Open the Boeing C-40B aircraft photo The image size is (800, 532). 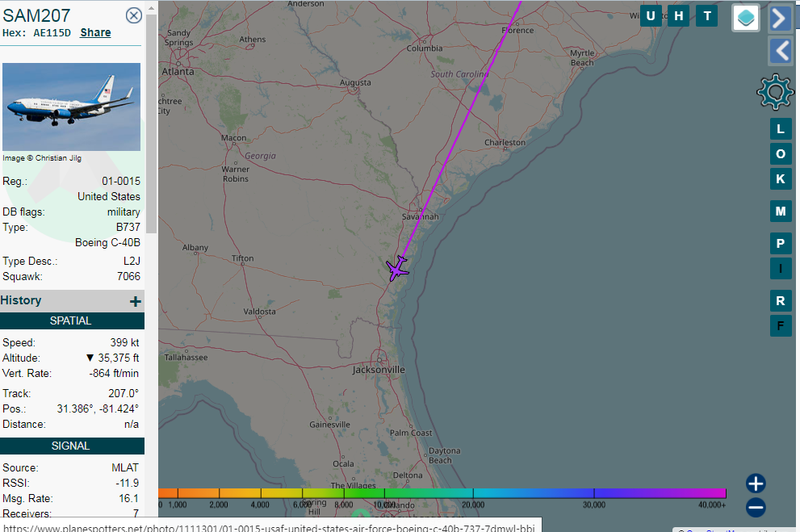(71, 107)
